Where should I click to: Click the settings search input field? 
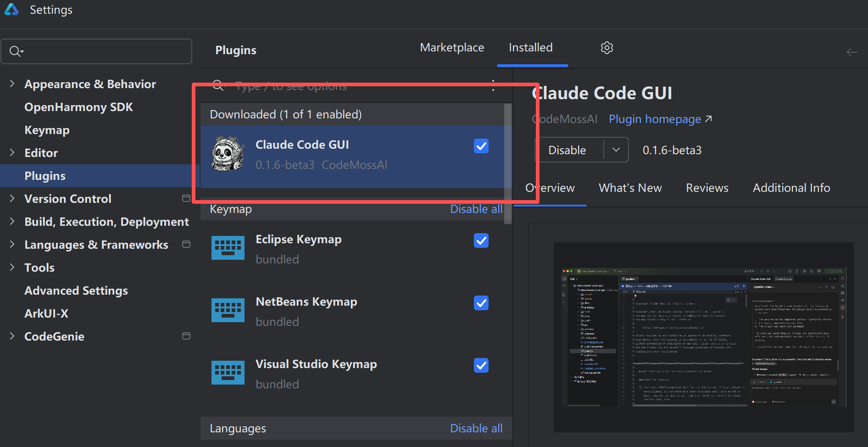96,51
